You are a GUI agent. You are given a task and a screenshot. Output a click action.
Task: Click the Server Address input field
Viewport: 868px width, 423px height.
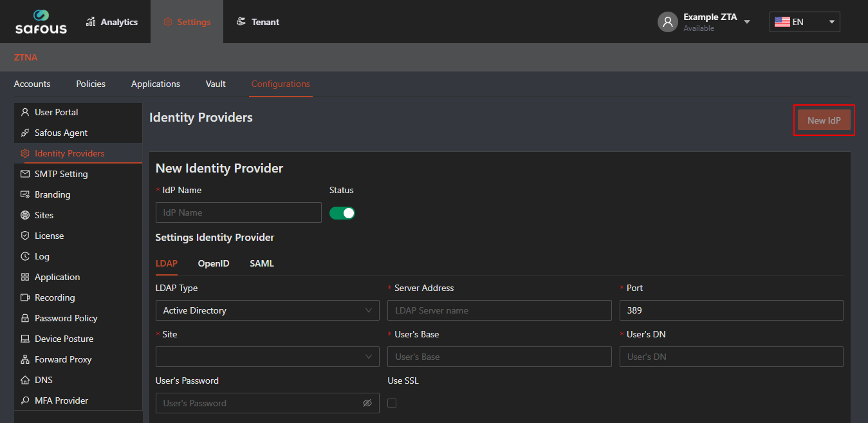pos(499,310)
